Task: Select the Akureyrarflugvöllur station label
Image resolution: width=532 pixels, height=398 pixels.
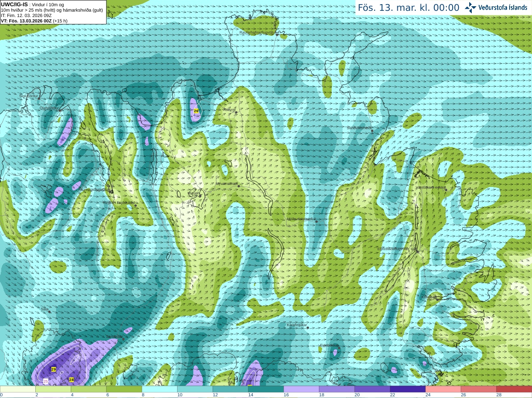Action: coord(95,189)
